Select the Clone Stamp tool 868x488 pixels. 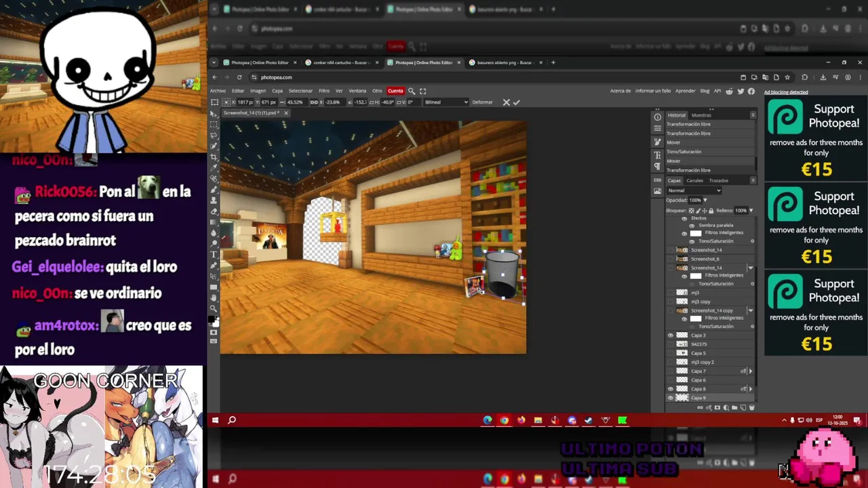click(x=214, y=200)
